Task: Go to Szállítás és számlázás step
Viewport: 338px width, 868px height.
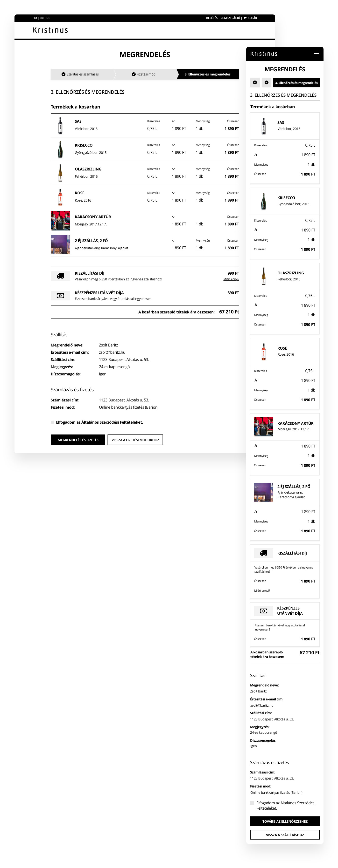Action: [80, 74]
